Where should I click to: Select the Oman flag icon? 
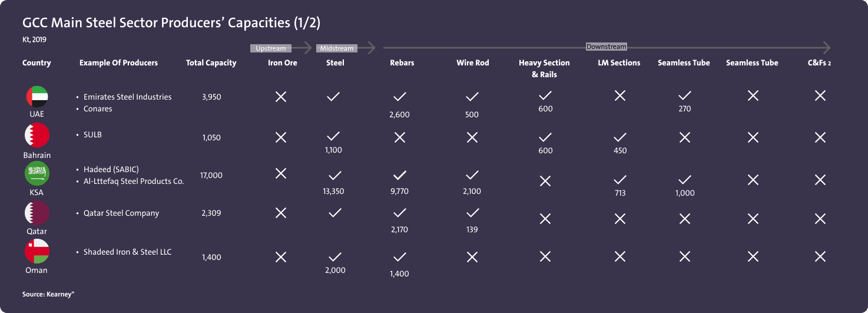tap(37, 252)
